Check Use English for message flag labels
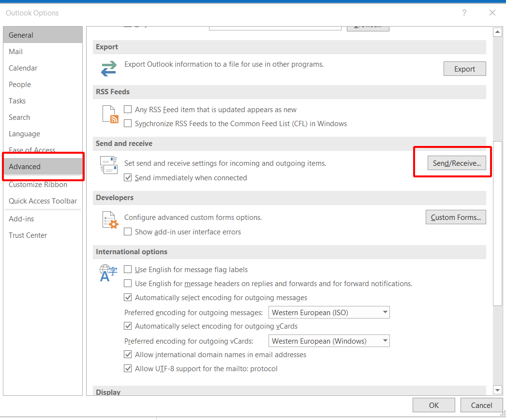 click(x=128, y=270)
